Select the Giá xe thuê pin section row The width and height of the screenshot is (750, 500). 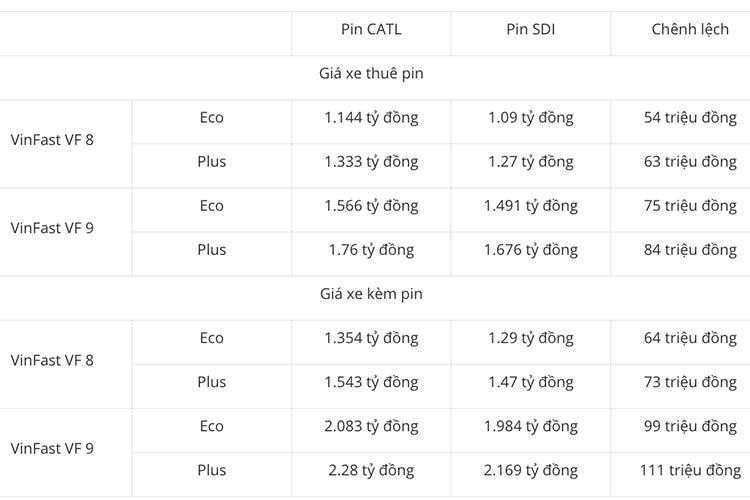(x=371, y=74)
